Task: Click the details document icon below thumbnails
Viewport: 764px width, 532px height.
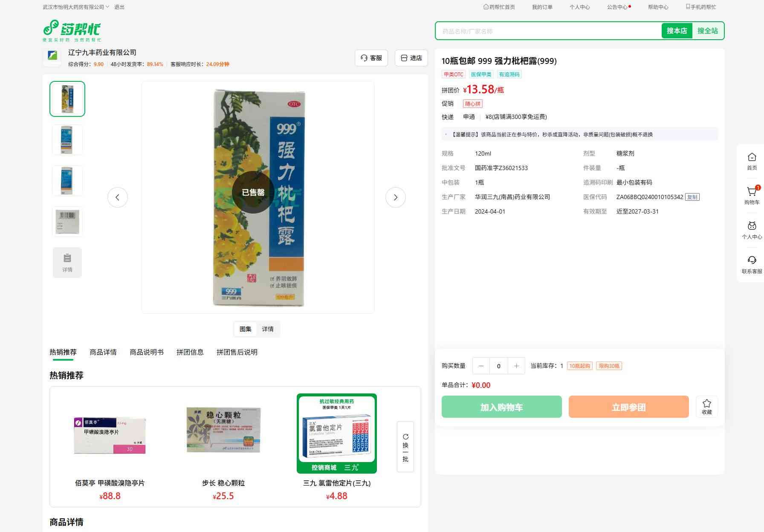Action: (x=67, y=259)
